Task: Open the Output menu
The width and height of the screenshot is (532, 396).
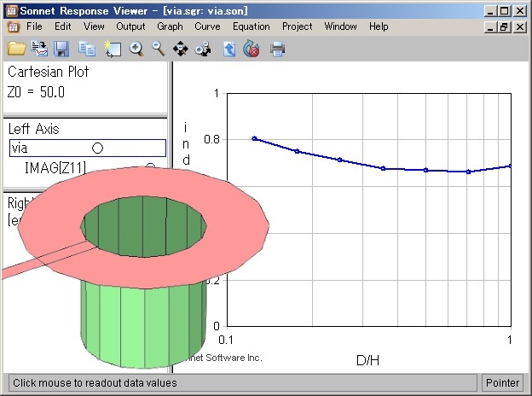Action: [x=130, y=26]
